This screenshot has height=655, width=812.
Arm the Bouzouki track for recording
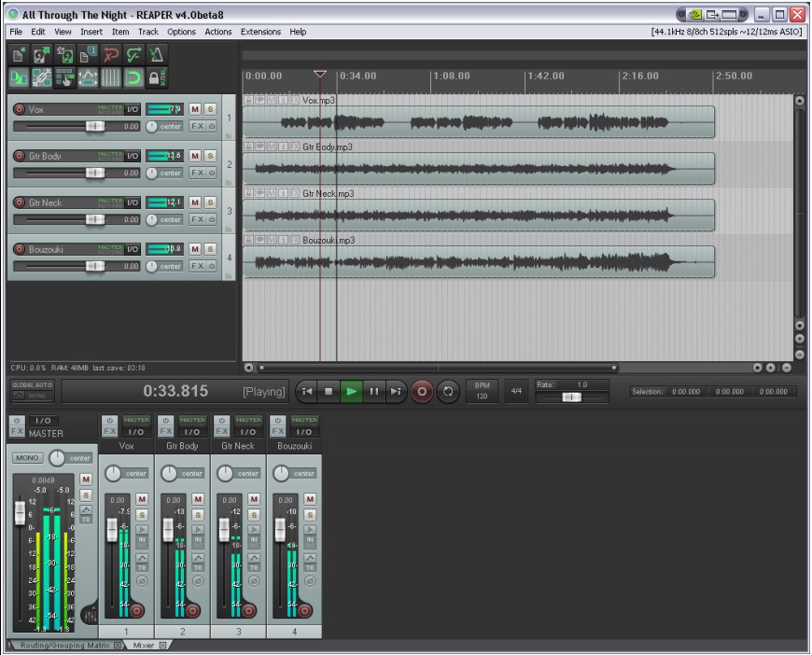(20, 249)
